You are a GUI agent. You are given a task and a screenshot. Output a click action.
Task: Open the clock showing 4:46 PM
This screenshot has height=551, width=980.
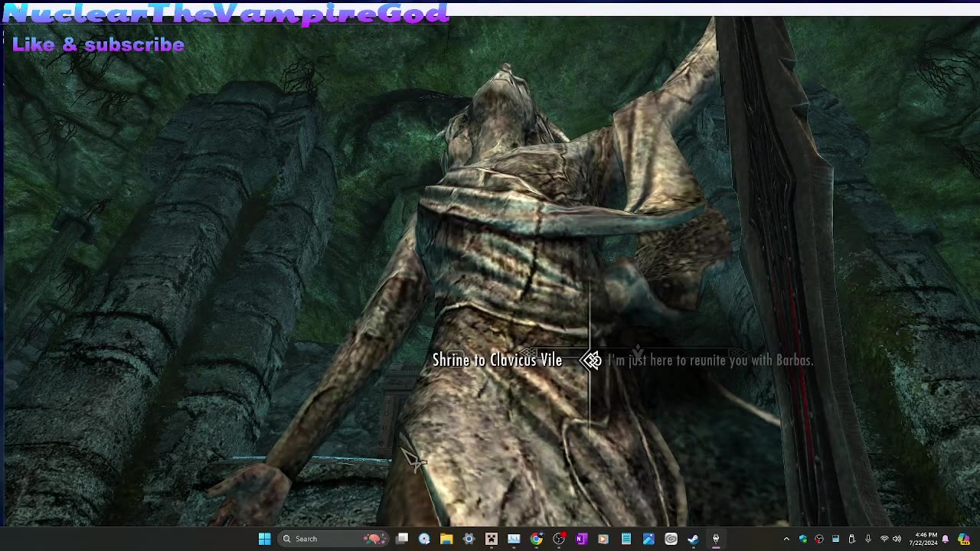pos(923,539)
